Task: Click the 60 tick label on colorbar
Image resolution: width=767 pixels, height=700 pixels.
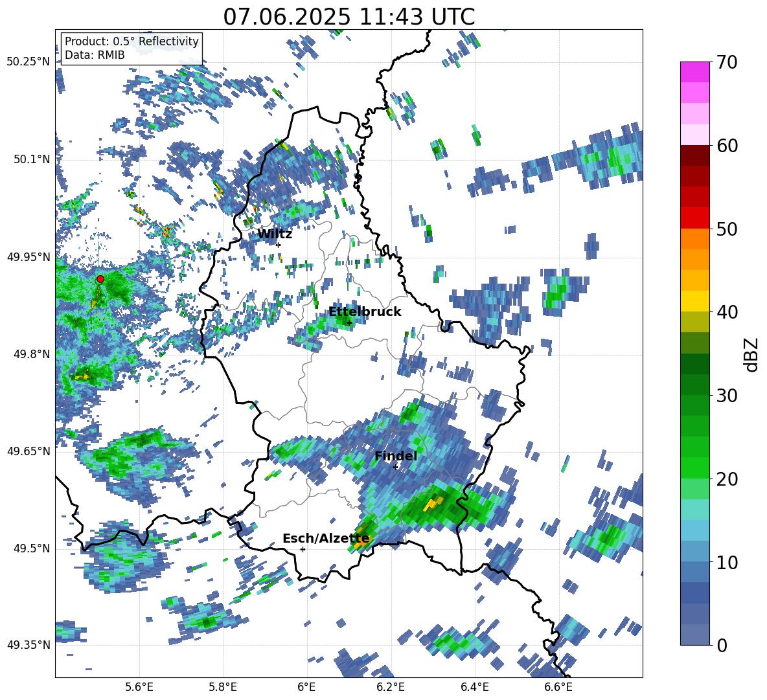Action: 727,146
